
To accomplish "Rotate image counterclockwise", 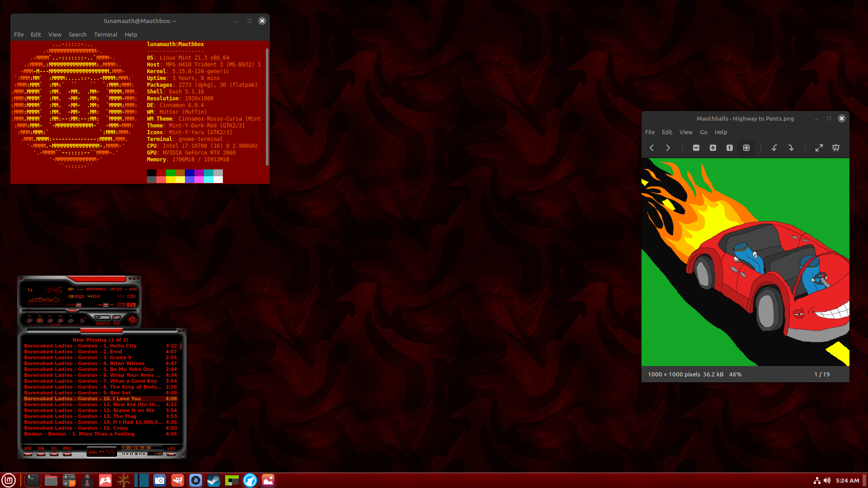I will click(x=774, y=148).
